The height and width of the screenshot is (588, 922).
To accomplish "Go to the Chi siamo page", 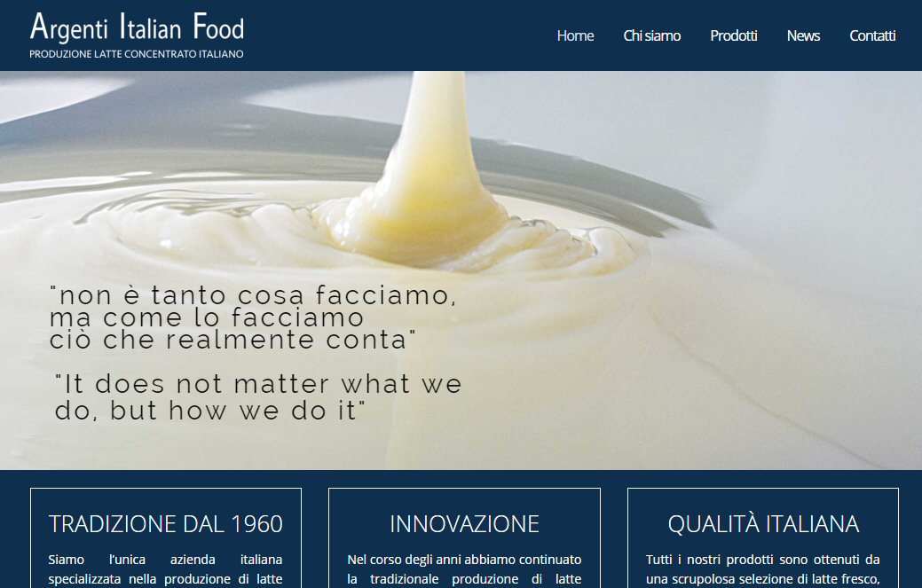I will pos(651,35).
